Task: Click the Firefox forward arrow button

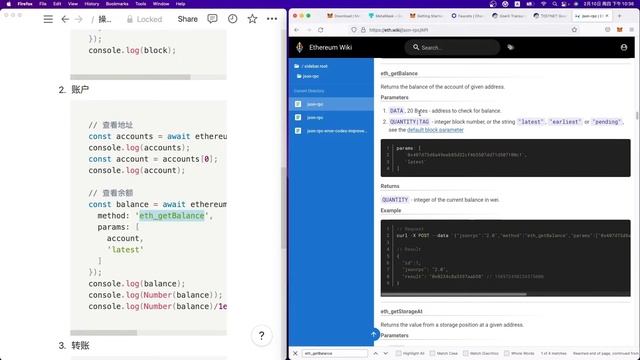Action: point(309,30)
